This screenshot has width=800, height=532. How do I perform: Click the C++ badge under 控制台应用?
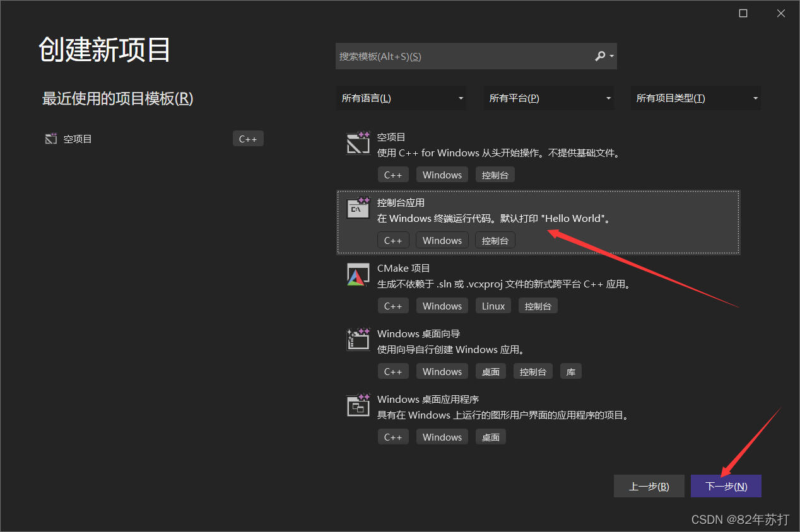393,240
